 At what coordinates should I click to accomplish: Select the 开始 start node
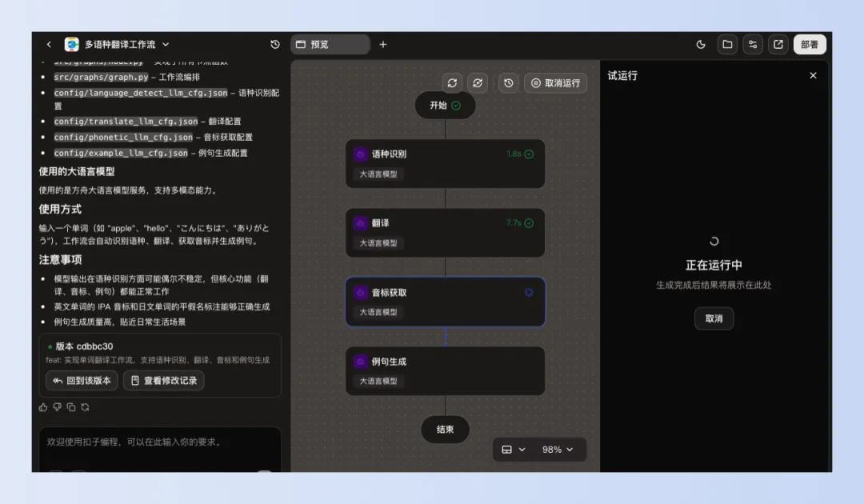click(446, 106)
